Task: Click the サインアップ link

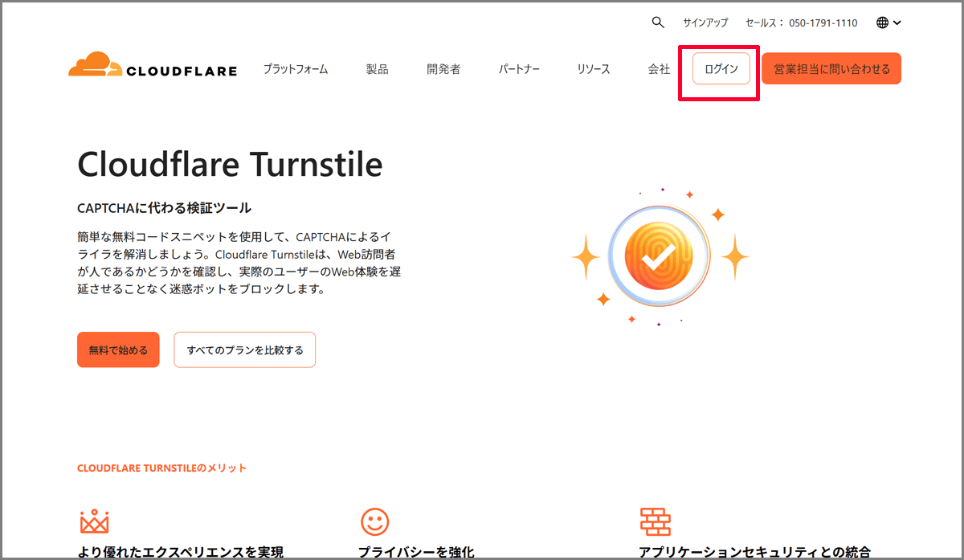Action: (705, 23)
